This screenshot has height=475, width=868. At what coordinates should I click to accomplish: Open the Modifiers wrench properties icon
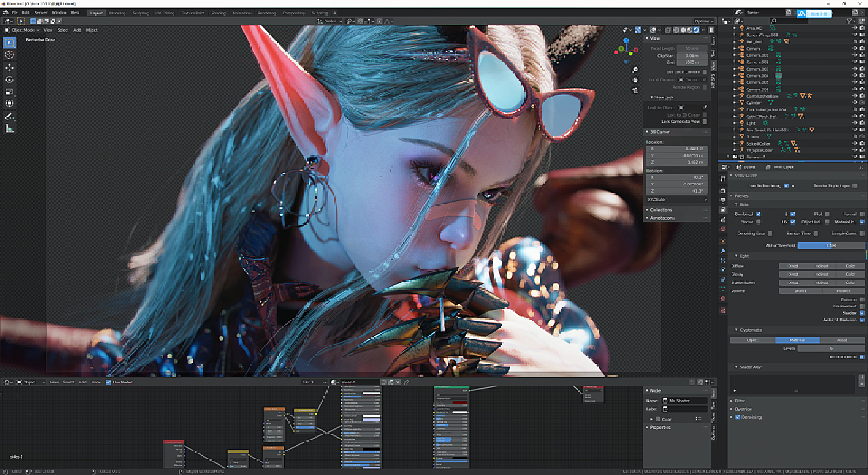[723, 252]
